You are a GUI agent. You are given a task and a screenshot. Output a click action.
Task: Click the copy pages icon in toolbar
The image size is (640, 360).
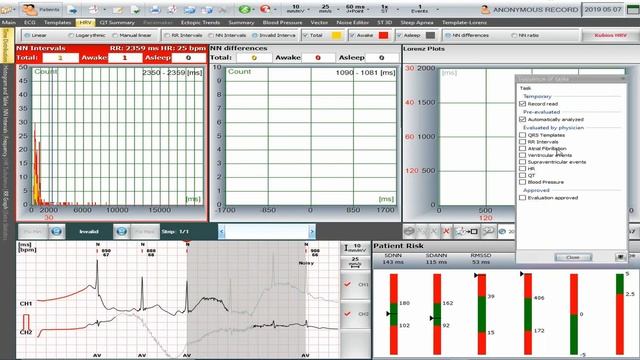click(207, 9)
